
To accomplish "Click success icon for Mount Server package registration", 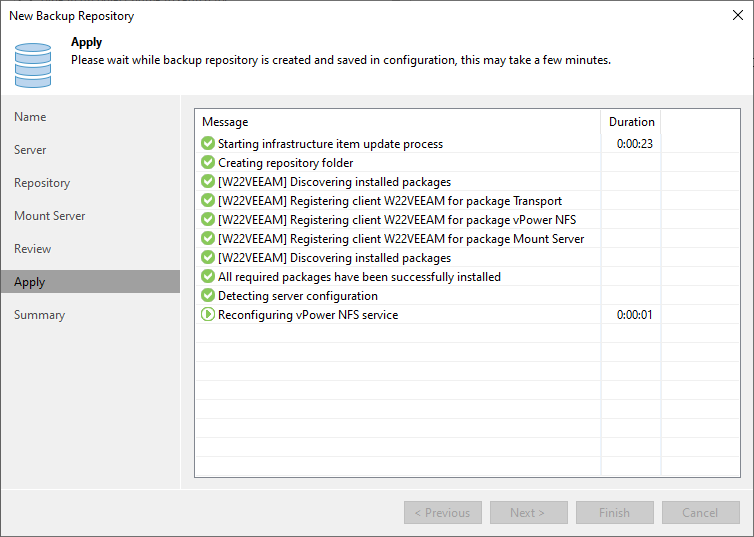I will (208, 238).
